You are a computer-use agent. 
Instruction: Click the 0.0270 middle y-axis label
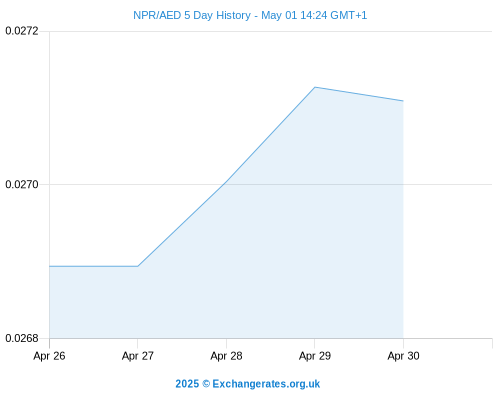point(22,184)
